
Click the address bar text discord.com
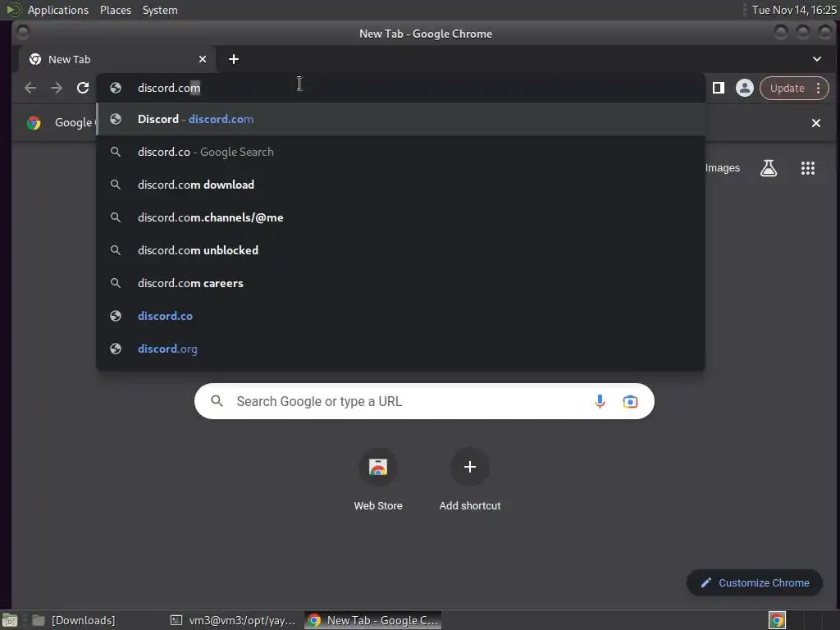[x=169, y=88]
